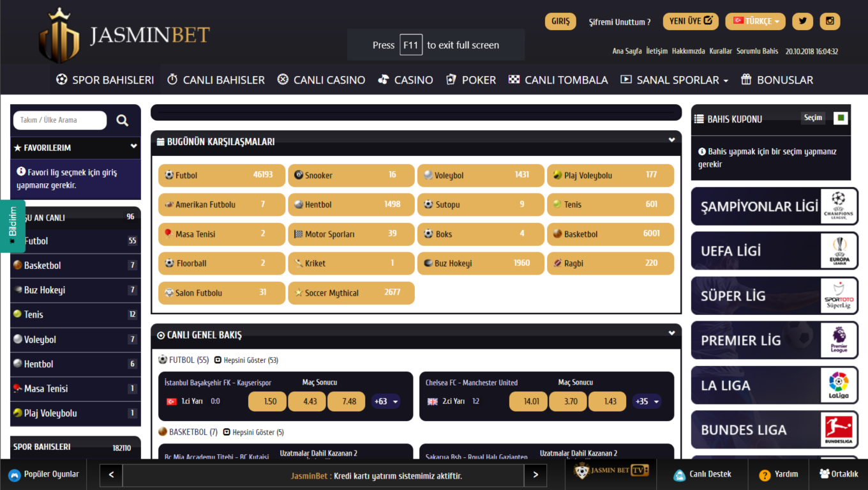868x490 pixels.
Task: Open the Kurallar rules link
Action: coord(721,51)
